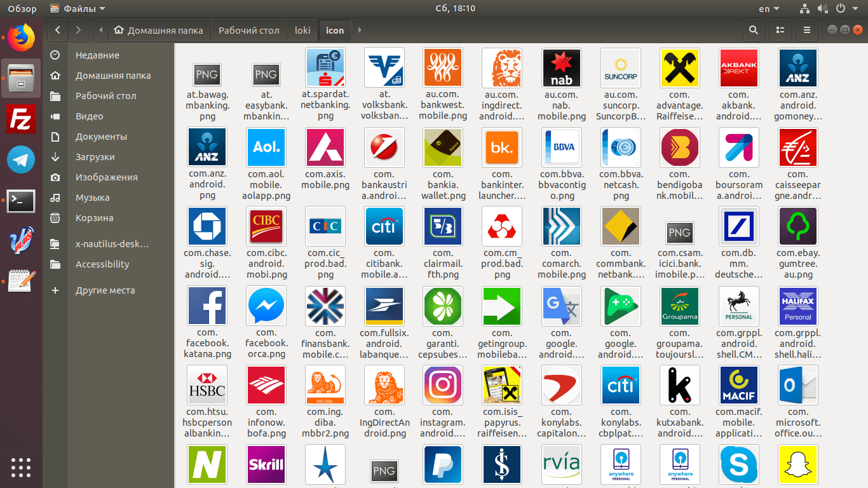This screenshot has width=868, height=488.
Task: Select the com.facebook.katana.png file
Action: tap(207, 306)
